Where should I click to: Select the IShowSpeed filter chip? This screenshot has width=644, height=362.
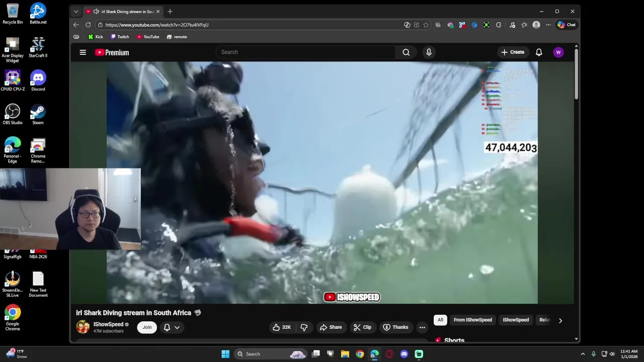516,320
